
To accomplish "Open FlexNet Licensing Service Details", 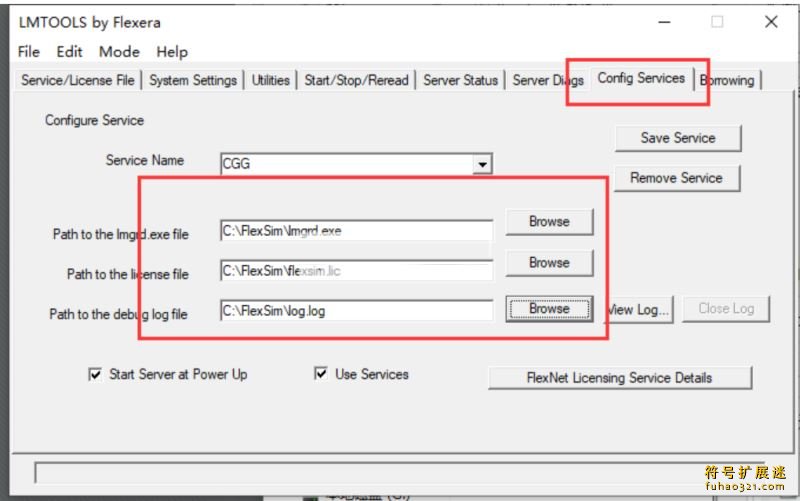I will 619,378.
